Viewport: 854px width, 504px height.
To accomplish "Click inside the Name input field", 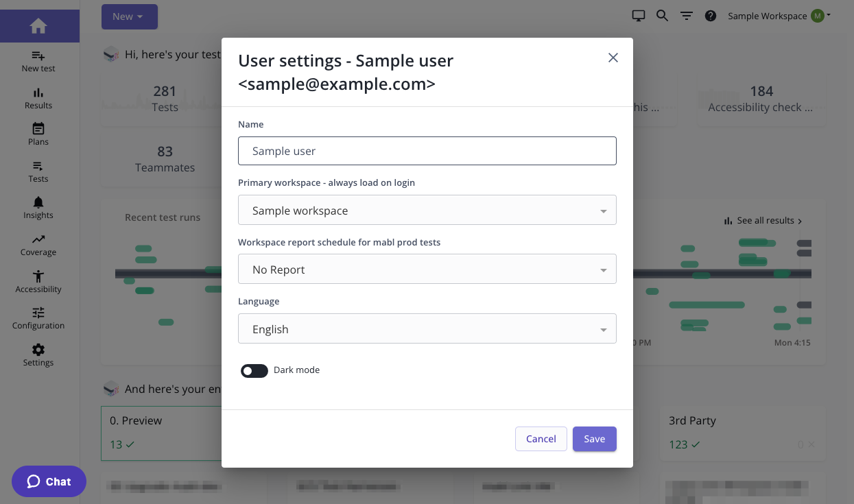I will tap(427, 150).
